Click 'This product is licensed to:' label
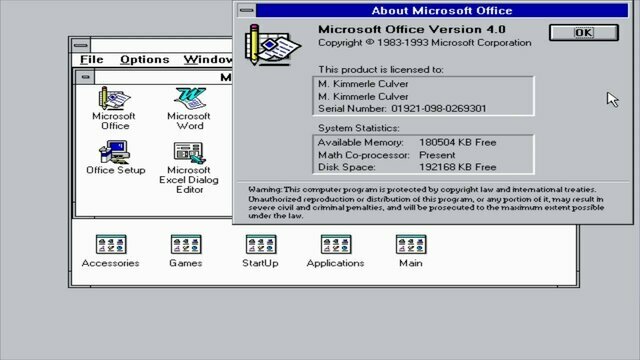 [x=380, y=69]
